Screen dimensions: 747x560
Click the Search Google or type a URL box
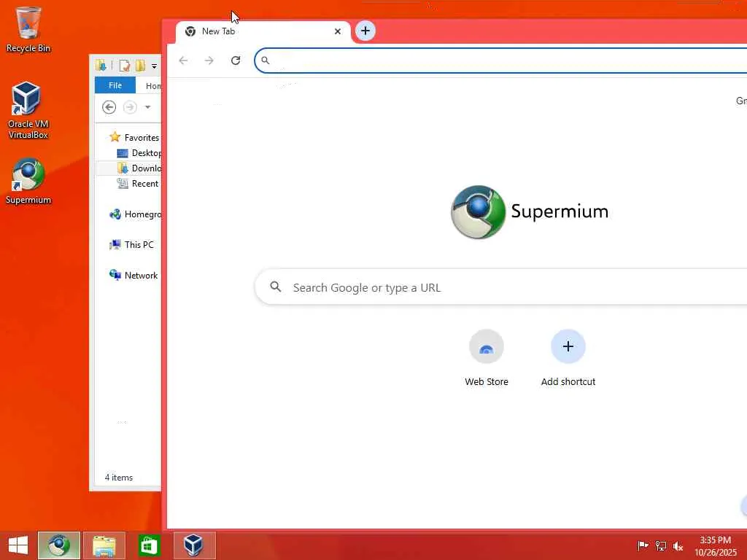tap(501, 287)
